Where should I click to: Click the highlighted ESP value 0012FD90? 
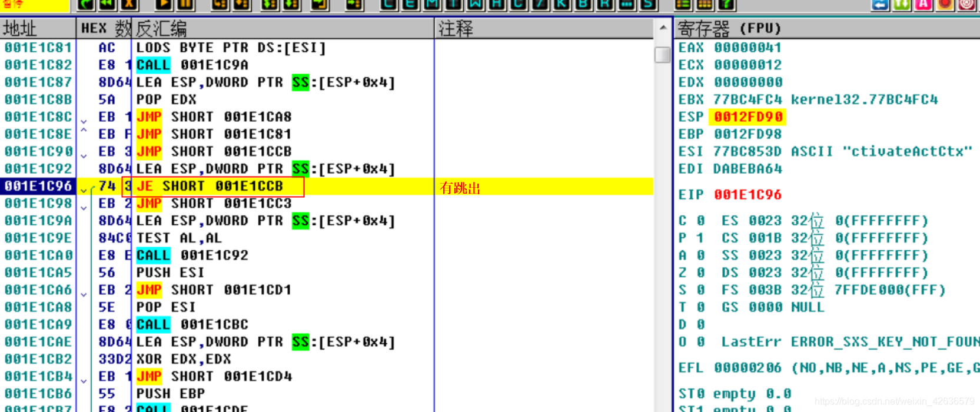[748, 117]
